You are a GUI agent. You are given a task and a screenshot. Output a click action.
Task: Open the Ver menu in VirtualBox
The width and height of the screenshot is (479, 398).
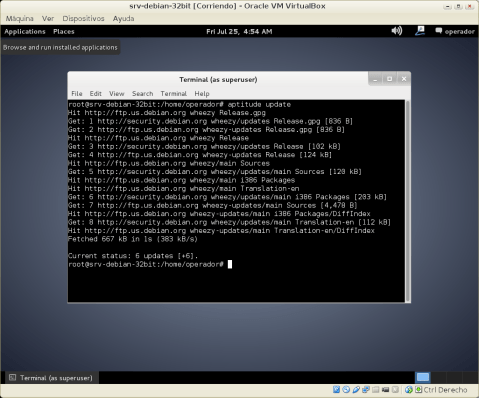coord(48,18)
